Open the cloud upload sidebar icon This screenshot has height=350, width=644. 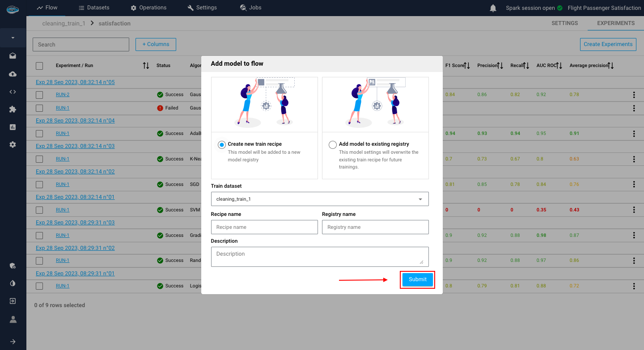tap(13, 74)
